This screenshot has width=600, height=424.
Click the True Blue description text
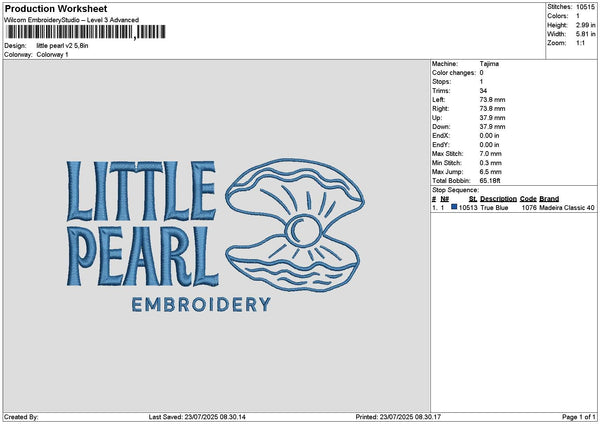(x=494, y=208)
